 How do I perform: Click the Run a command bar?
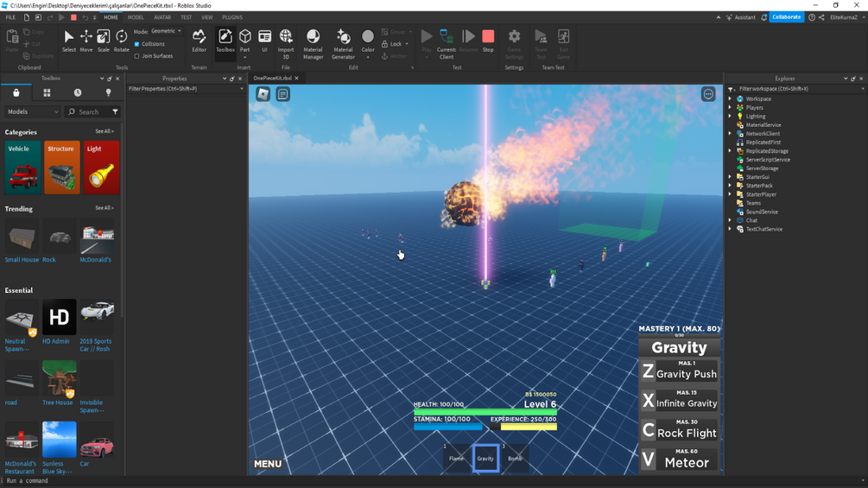[432, 481]
